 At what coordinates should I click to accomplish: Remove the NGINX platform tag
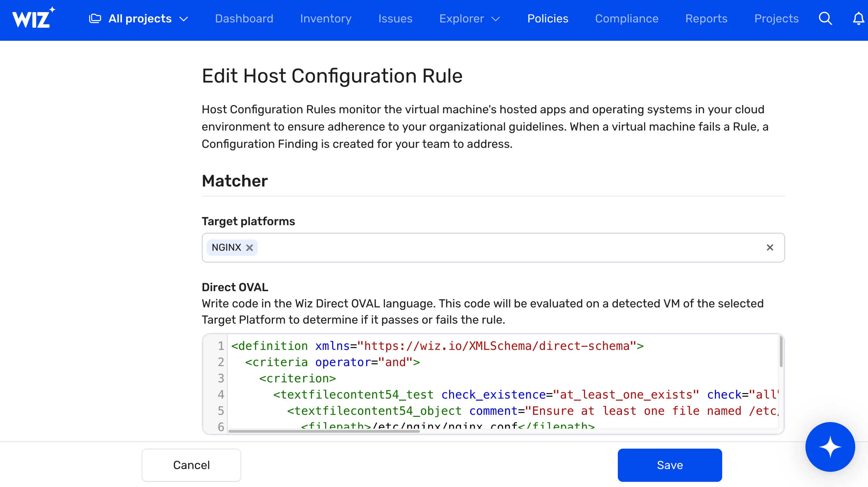249,248
